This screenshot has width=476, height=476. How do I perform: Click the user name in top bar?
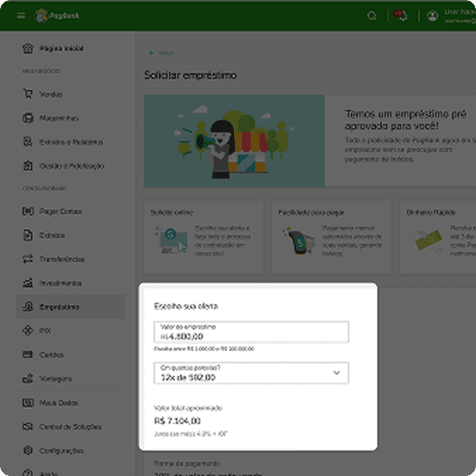[460, 12]
